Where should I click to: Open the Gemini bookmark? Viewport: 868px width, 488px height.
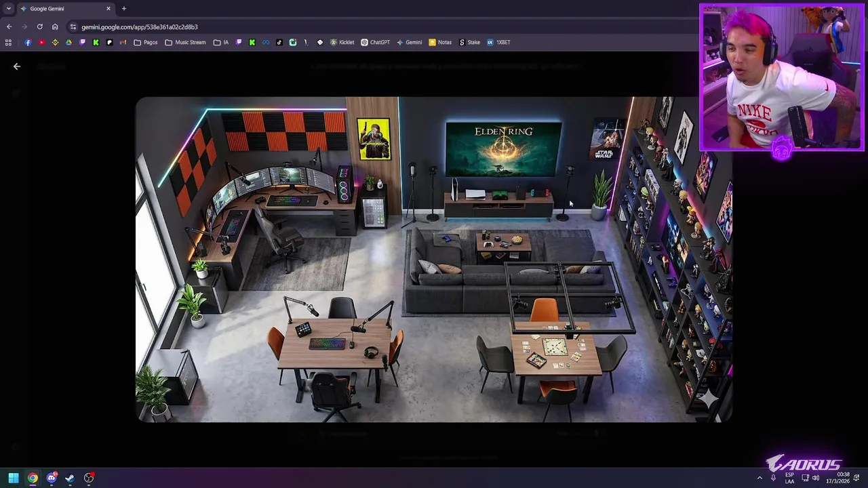(x=410, y=42)
